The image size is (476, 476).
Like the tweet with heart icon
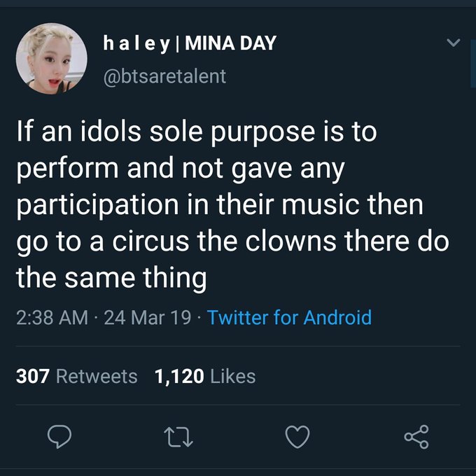(297, 437)
